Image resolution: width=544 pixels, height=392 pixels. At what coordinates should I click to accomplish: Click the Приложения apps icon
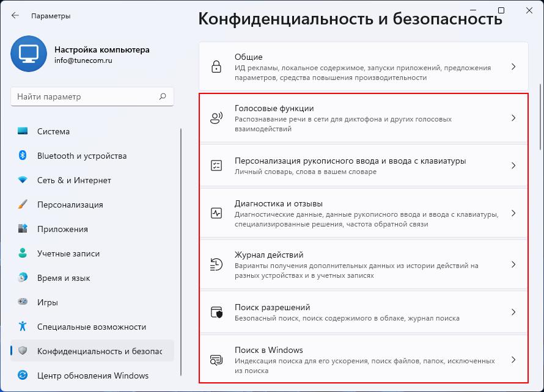[23, 229]
